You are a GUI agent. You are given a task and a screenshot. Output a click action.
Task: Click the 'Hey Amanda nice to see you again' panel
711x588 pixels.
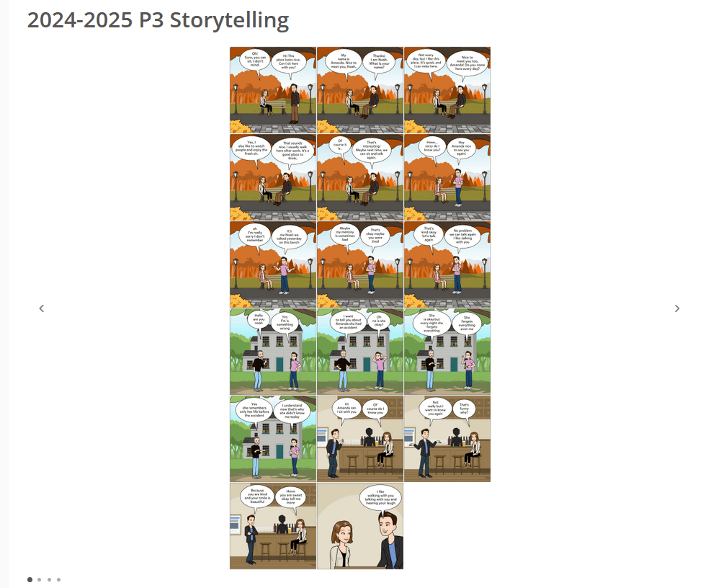click(447, 177)
